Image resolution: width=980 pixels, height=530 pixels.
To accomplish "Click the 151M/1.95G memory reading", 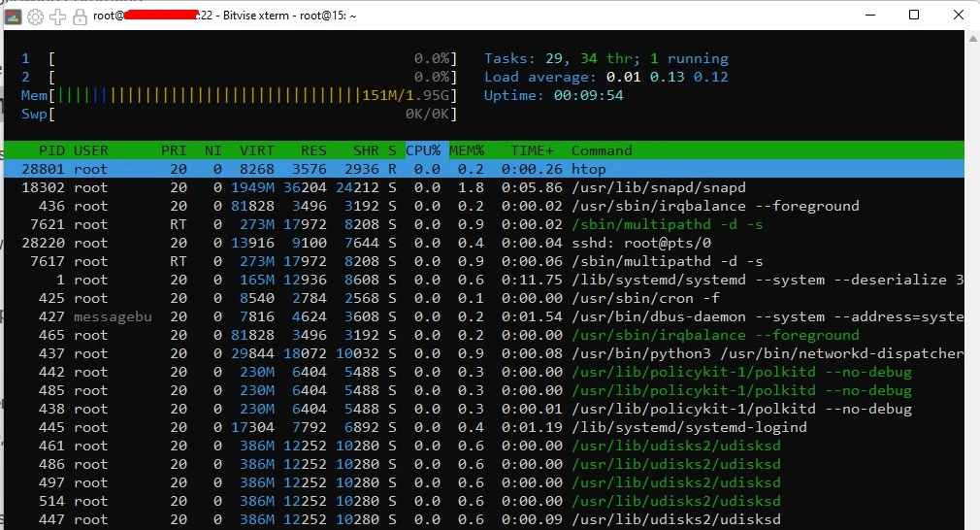I will (405, 96).
